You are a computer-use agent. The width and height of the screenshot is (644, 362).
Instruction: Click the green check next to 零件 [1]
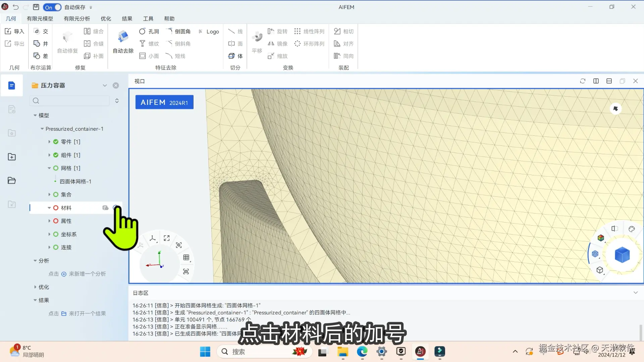56,142
